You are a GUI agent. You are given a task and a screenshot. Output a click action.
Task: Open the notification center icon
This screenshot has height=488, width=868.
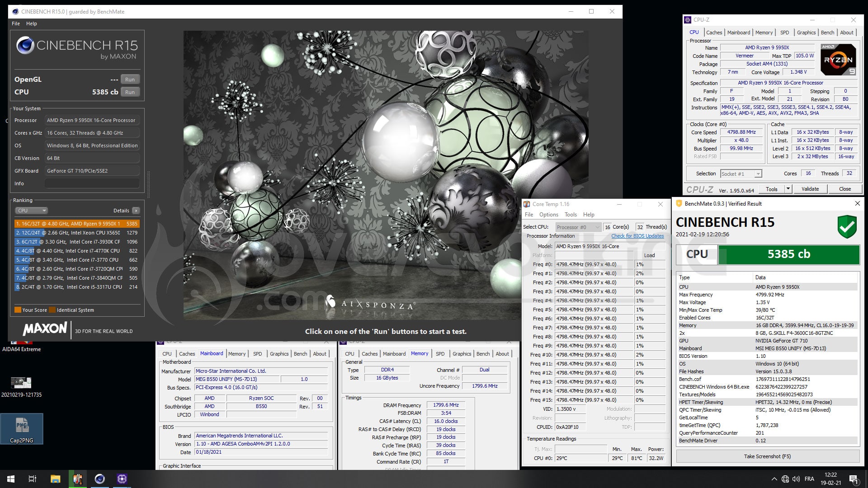(854, 479)
